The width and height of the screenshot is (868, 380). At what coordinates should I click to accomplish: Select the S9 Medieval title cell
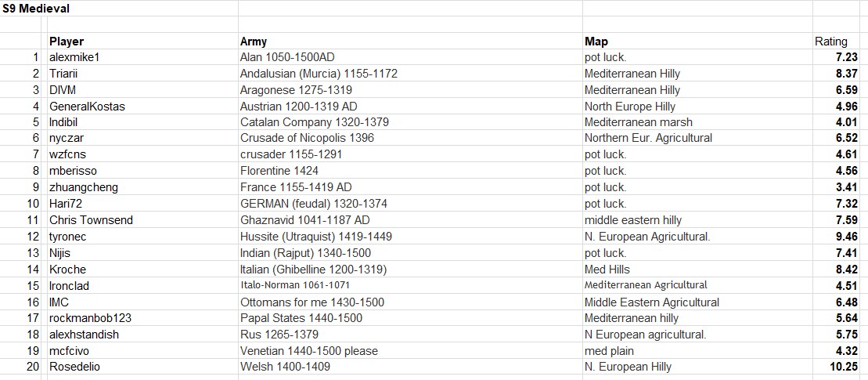[34, 8]
